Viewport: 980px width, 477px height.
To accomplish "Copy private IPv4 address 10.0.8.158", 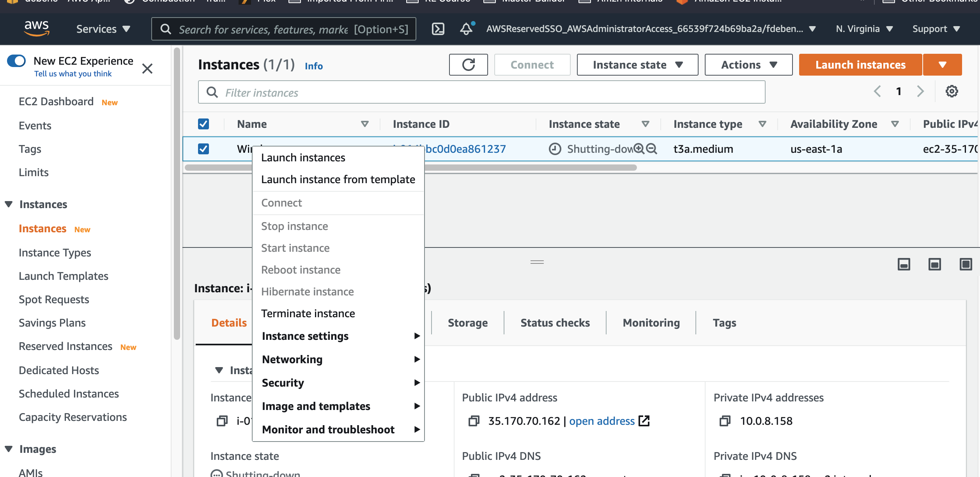I will tap(725, 421).
